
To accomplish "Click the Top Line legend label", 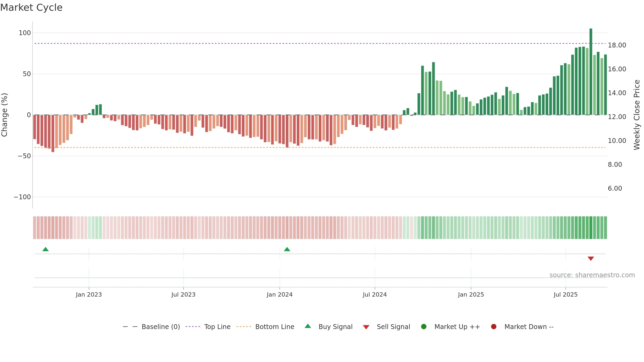I will [x=217, y=327].
